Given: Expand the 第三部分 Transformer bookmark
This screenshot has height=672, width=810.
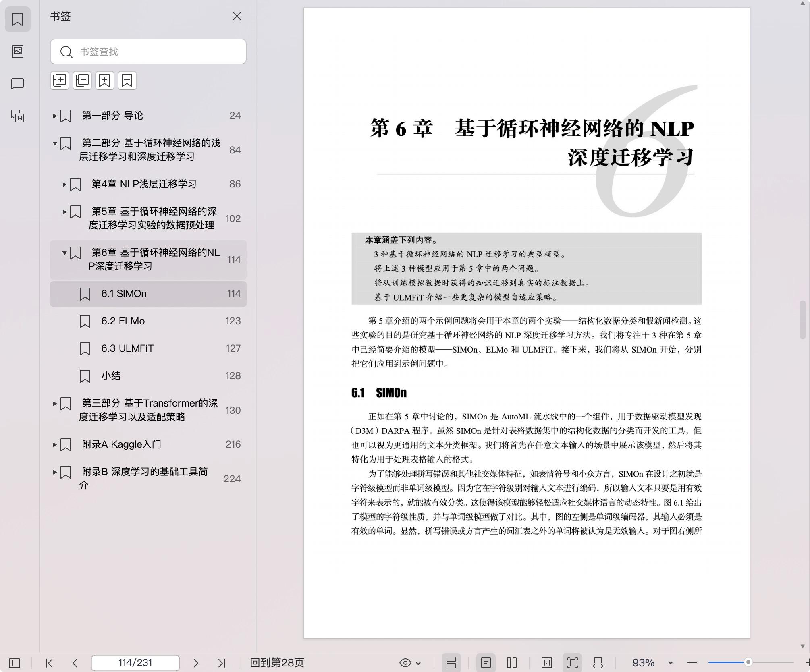Looking at the screenshot, I should [55, 404].
